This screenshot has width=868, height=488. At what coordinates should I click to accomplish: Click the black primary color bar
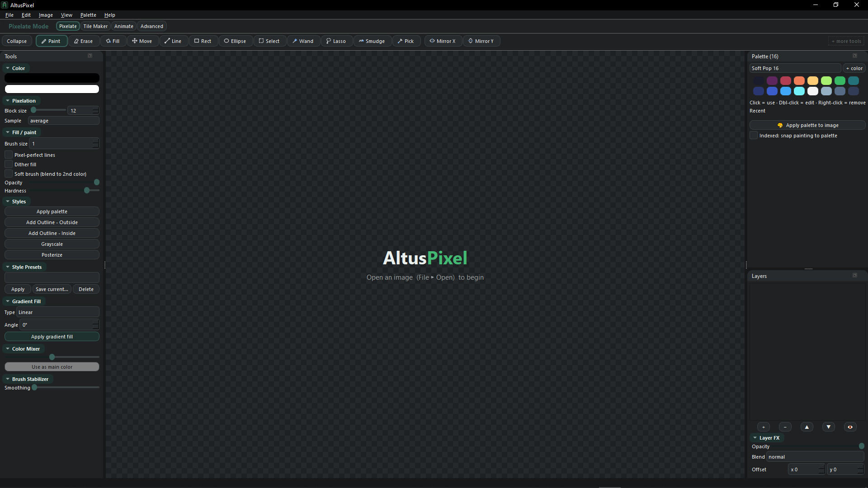click(52, 78)
